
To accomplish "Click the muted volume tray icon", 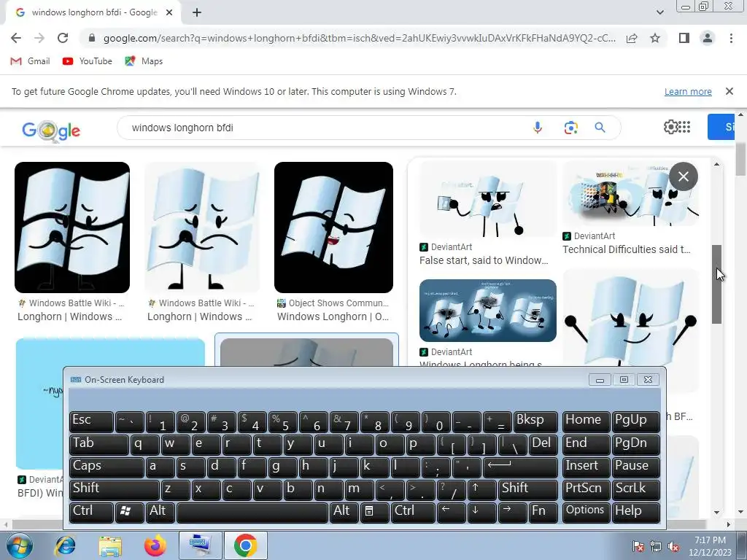I will tap(673, 547).
